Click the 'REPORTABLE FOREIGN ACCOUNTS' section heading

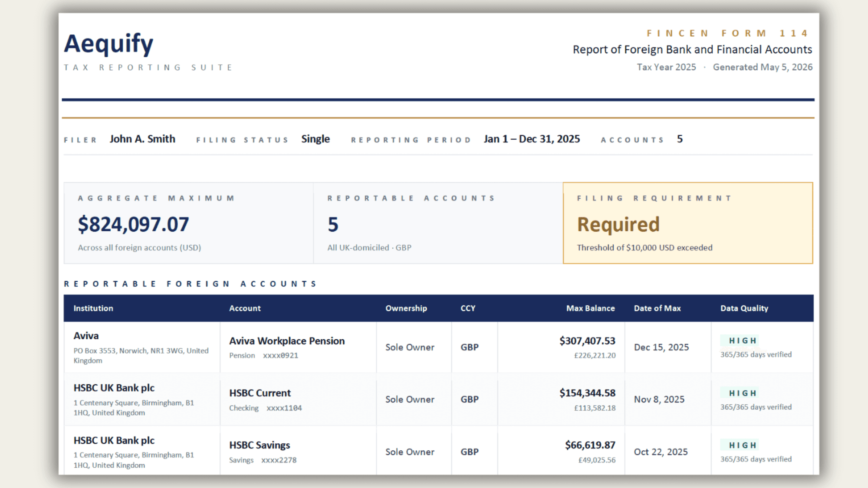(191, 284)
